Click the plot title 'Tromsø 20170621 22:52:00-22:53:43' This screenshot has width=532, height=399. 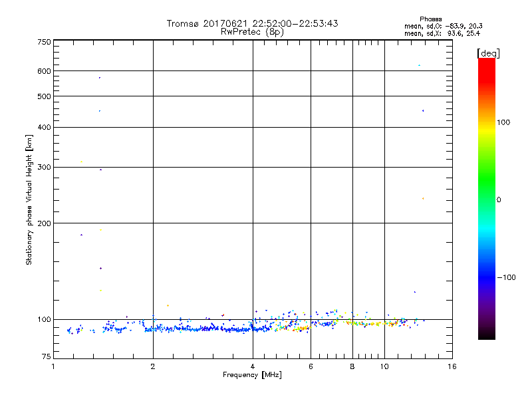coord(252,23)
